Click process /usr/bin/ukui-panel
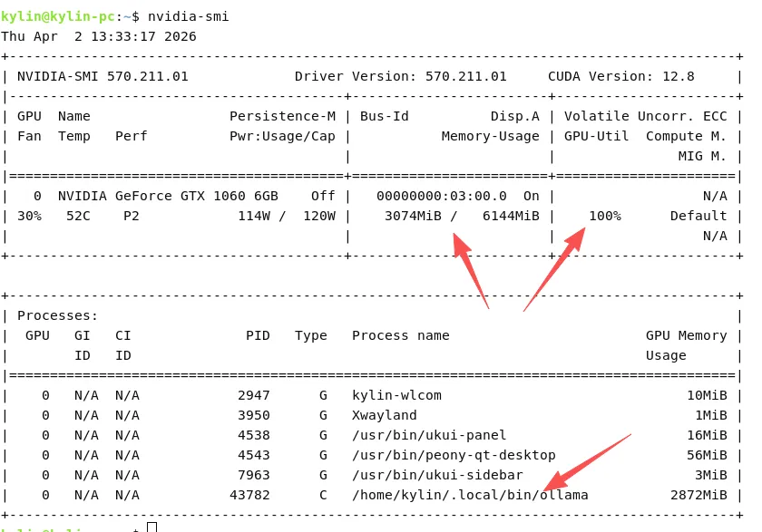Image resolution: width=762 pixels, height=532 pixels. point(429,435)
